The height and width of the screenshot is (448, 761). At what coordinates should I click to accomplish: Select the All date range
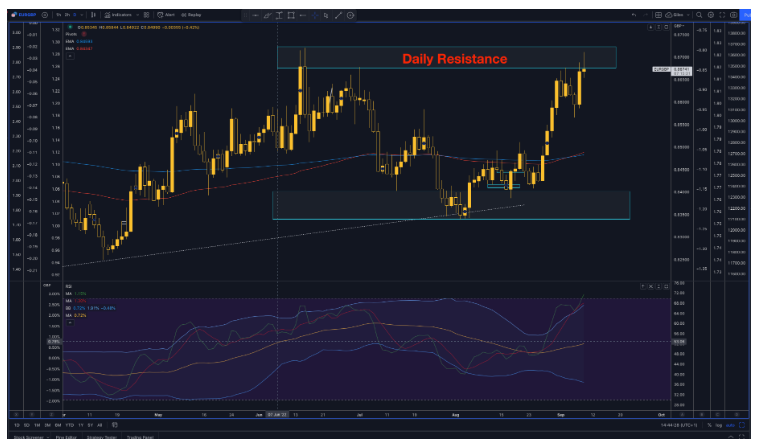(x=99, y=425)
